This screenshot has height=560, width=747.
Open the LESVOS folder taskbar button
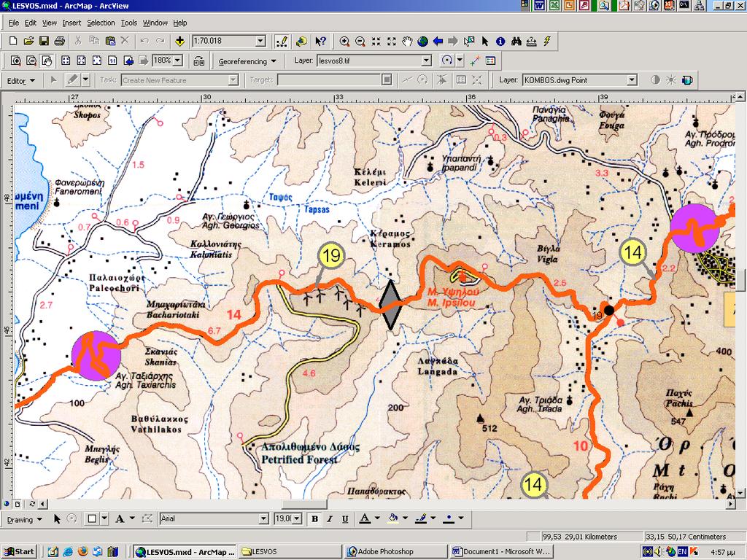289,552
